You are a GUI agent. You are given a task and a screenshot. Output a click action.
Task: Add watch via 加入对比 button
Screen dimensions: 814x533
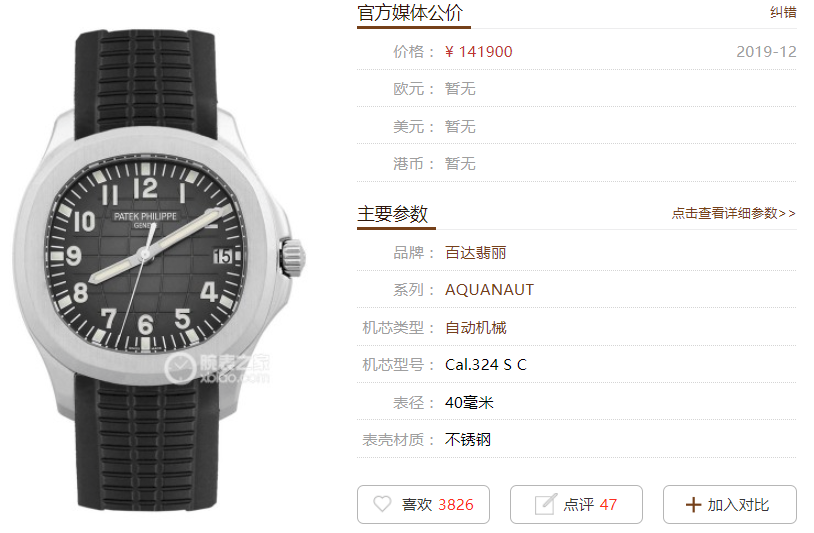[729, 504]
